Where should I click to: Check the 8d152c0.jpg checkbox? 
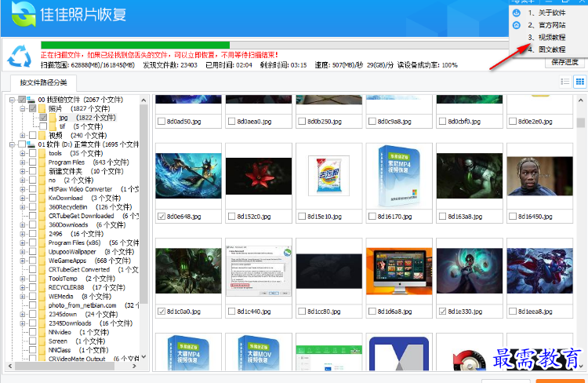(231, 217)
